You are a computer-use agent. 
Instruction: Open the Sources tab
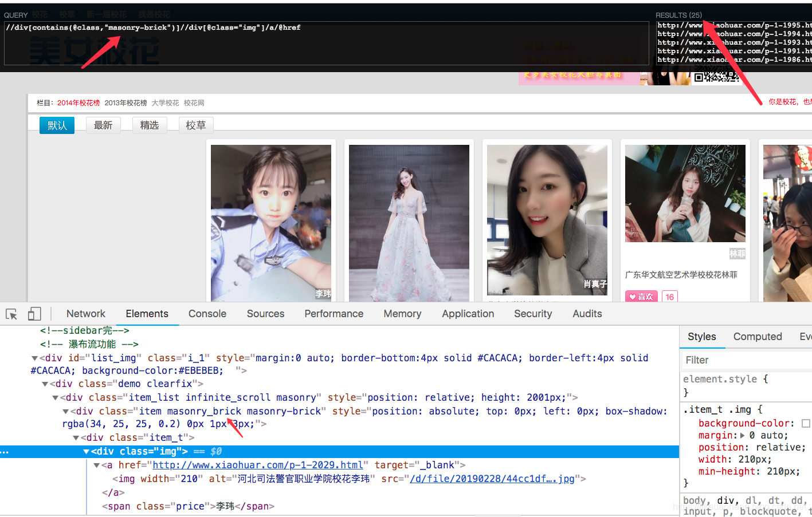click(266, 314)
